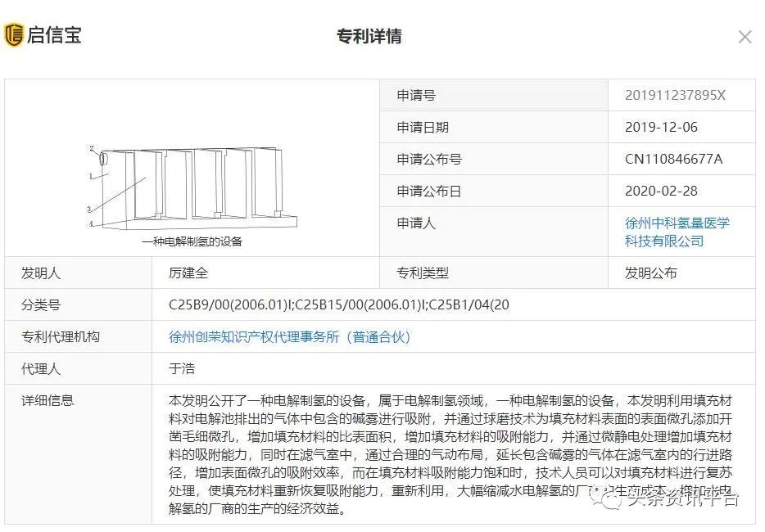Select the inventor name 厉建全
765x532 pixels.
(x=186, y=273)
